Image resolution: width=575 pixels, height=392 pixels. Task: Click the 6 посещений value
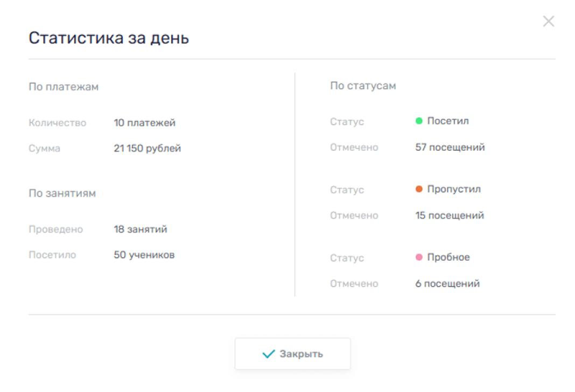click(x=447, y=284)
